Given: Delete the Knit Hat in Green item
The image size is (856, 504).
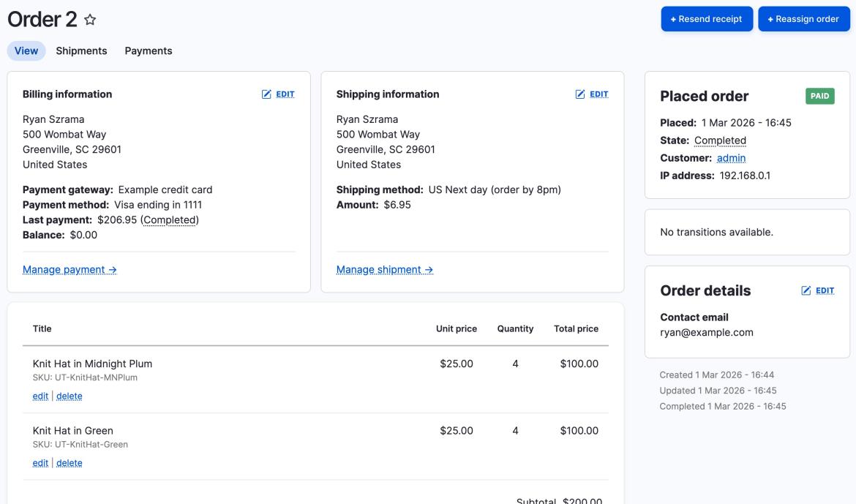Looking at the screenshot, I should 70,463.
